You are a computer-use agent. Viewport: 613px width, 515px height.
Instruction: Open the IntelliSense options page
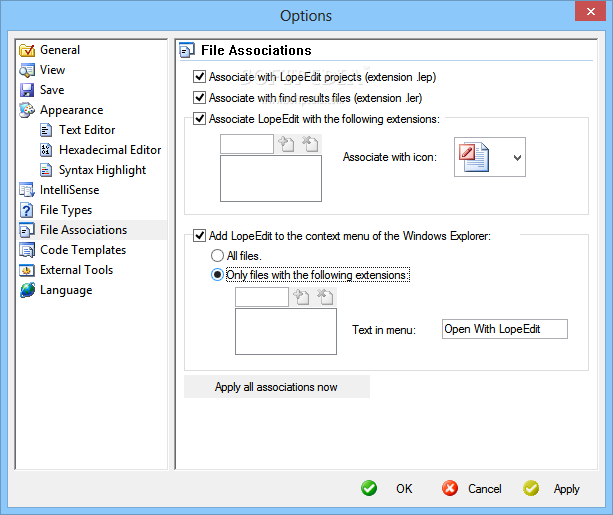pyautogui.click(x=70, y=190)
